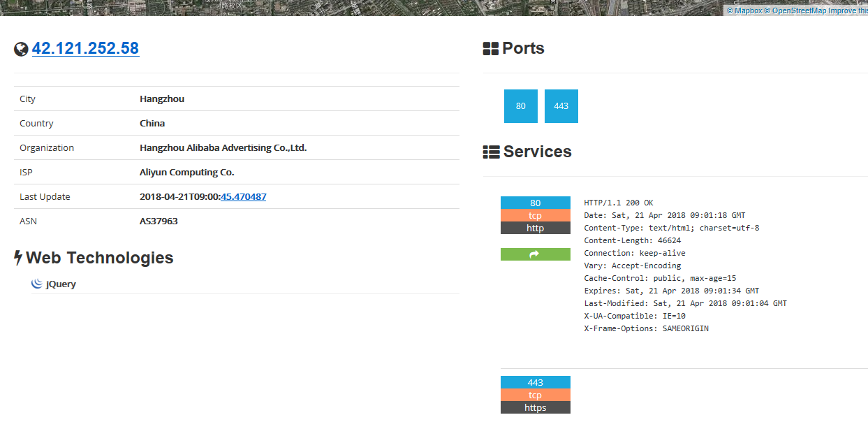Click the orange tcp label for port 443
868x422 pixels.
536,395
